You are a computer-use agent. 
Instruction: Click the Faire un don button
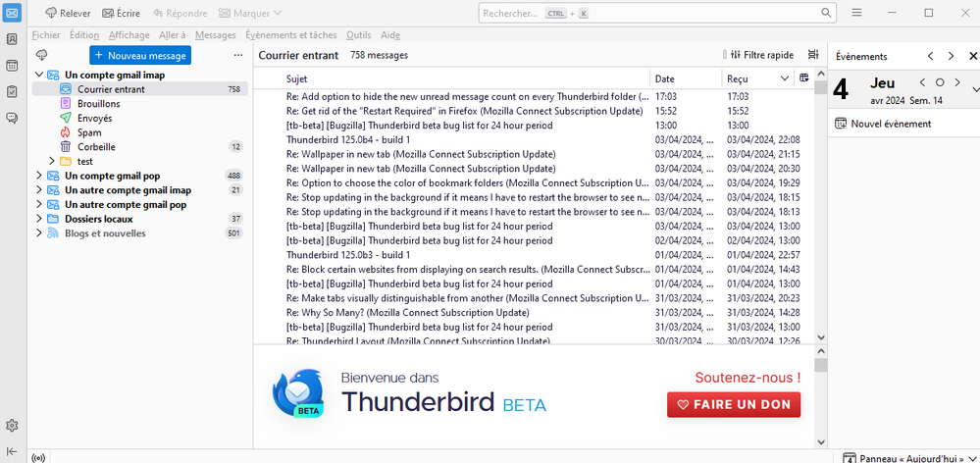(733, 404)
